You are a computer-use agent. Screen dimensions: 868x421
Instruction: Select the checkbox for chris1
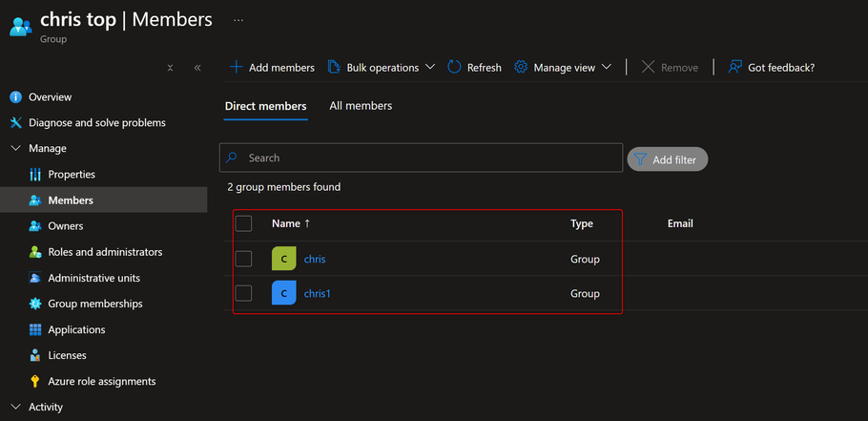[x=243, y=293]
